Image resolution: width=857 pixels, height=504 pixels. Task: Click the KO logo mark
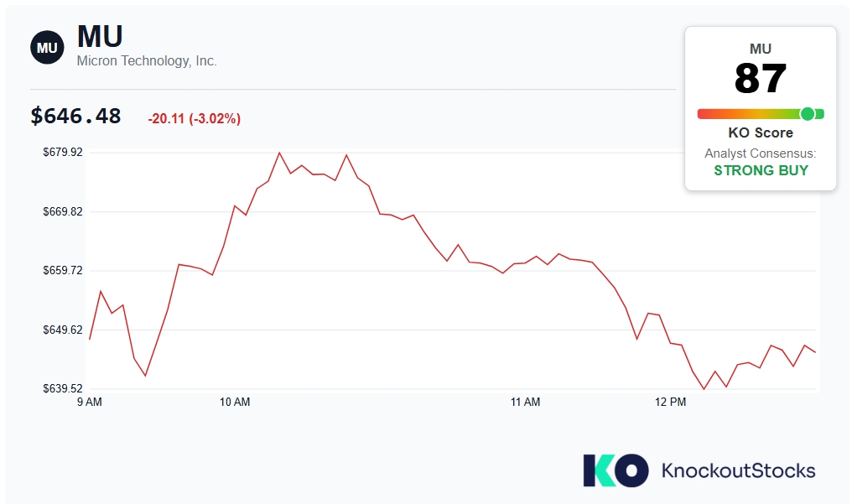[x=616, y=470]
